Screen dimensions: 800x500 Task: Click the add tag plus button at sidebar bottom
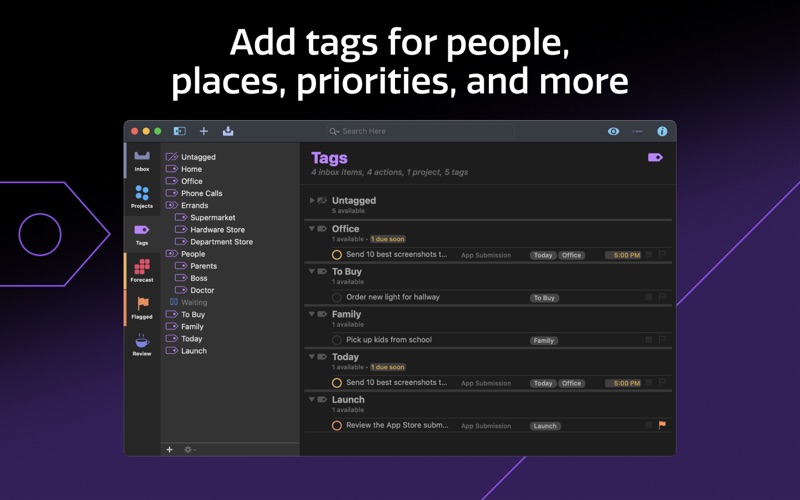coord(170,450)
